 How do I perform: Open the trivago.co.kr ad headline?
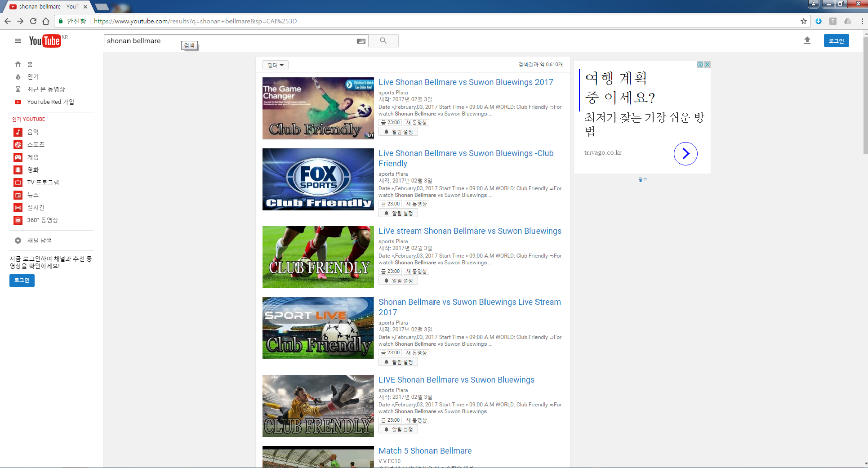pos(620,88)
